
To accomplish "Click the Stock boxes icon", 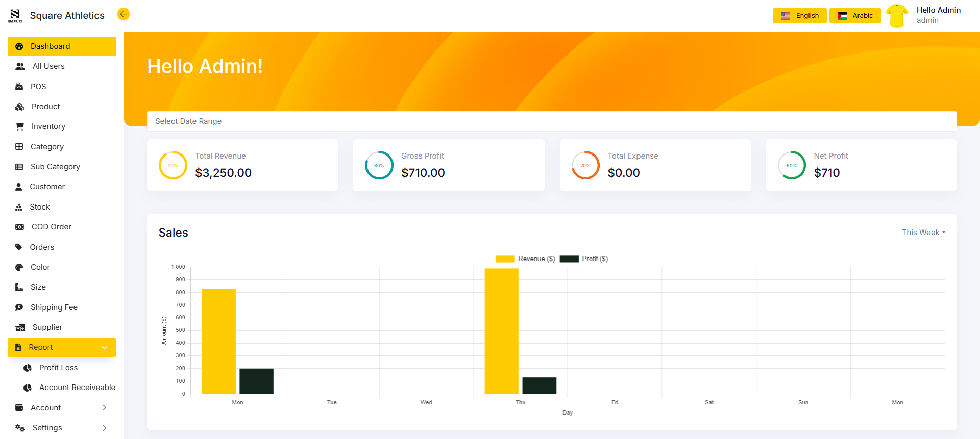I will 19,207.
